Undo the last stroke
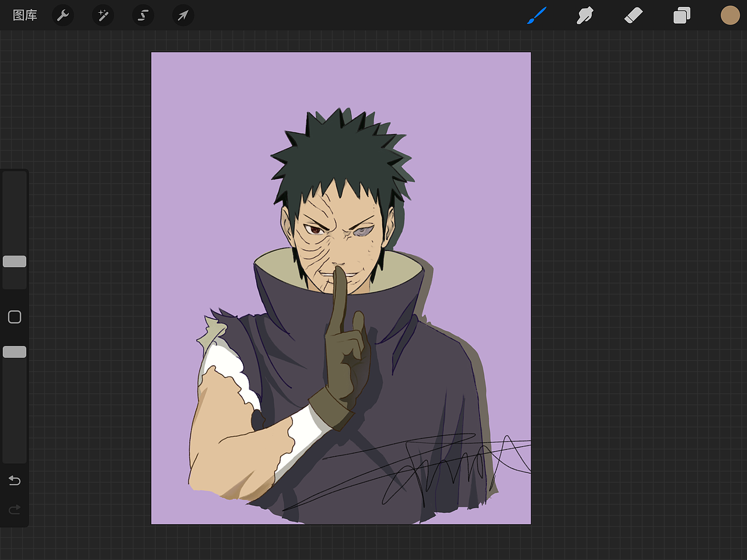This screenshot has height=560, width=747. (15, 480)
